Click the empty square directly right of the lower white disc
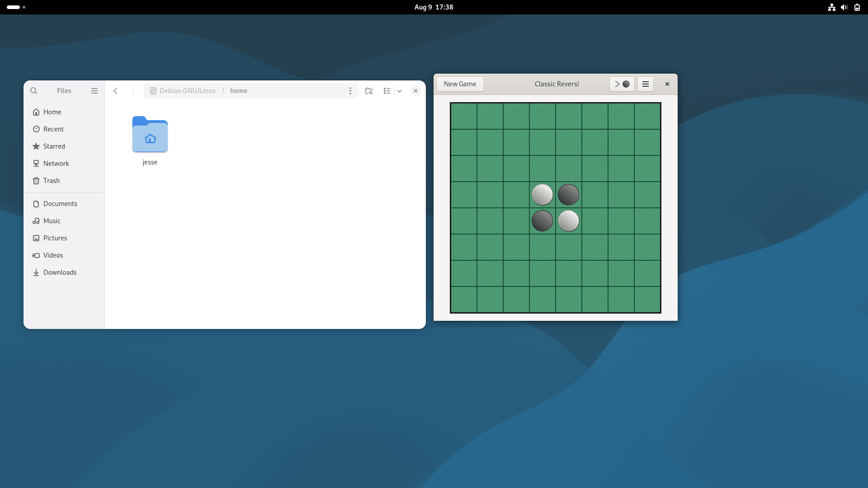868x488 pixels. point(595,221)
